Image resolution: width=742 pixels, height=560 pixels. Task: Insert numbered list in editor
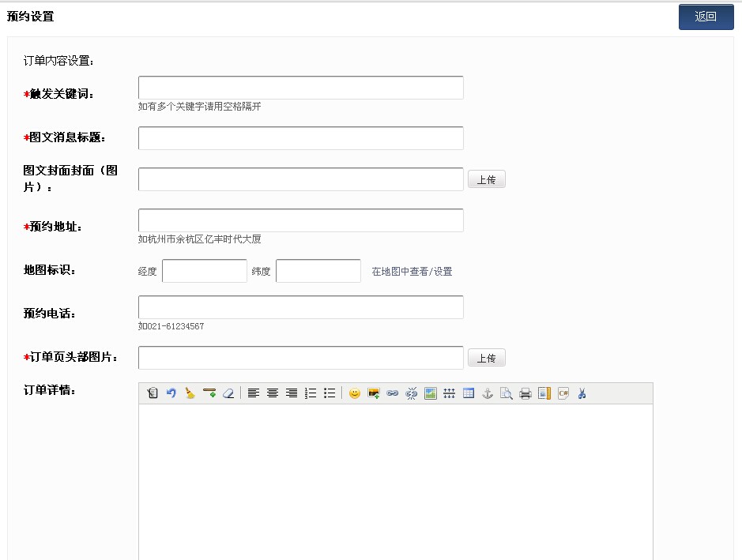311,393
